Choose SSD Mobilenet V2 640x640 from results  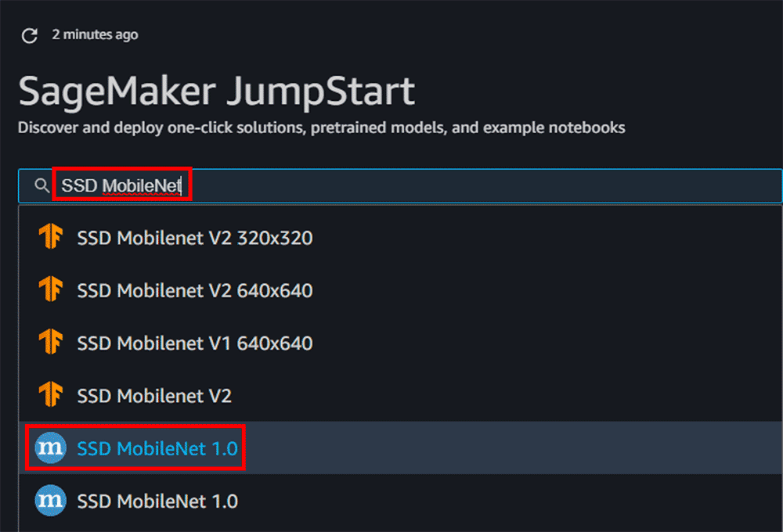pyautogui.click(x=194, y=291)
